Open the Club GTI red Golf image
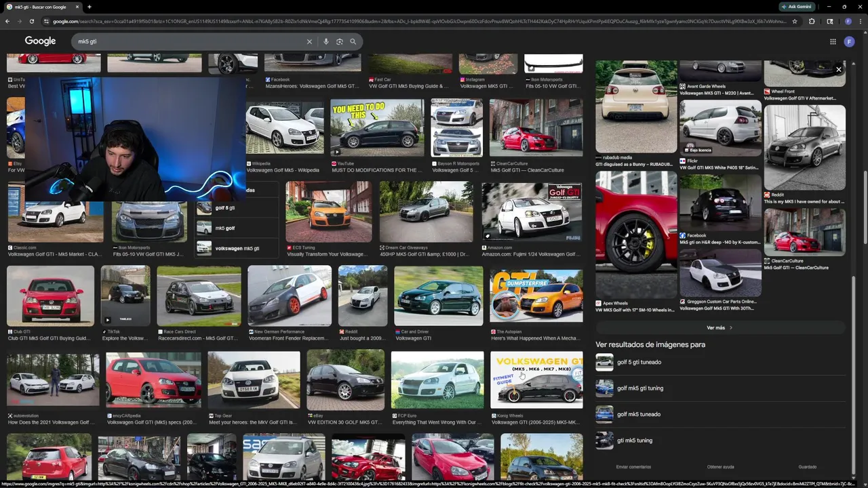Screen dimensions: 868x488 click(50, 296)
